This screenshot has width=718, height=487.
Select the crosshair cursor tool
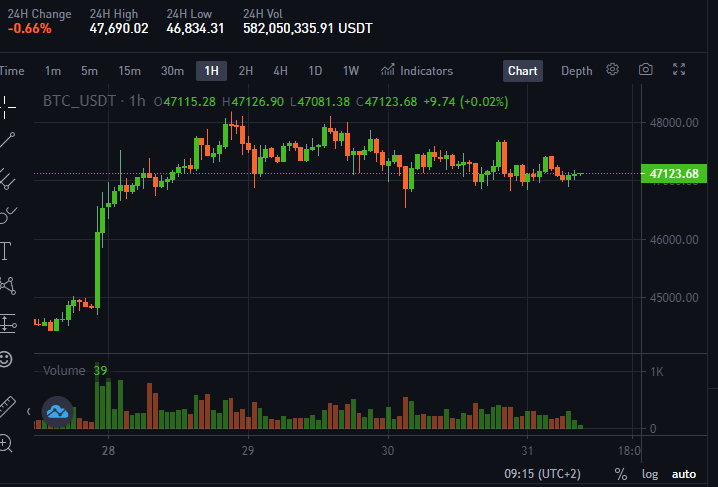point(6,107)
